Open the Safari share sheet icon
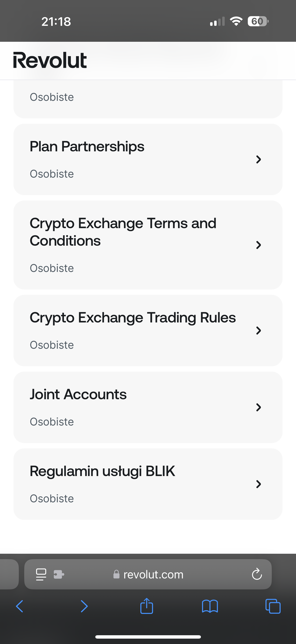The image size is (296, 644). coord(146,606)
